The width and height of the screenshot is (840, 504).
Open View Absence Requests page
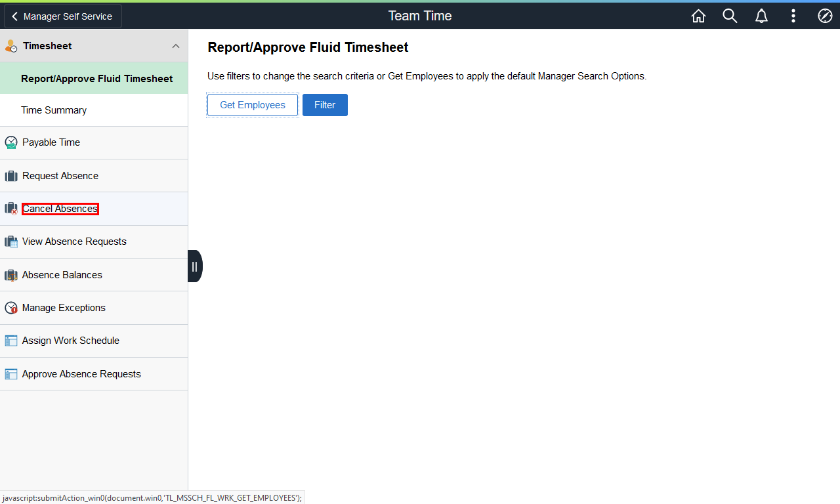click(x=94, y=241)
